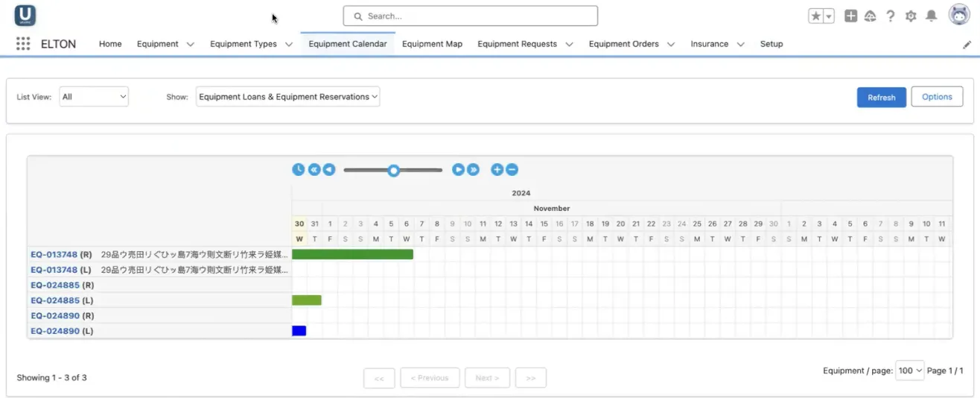Add current page to favorites star
The height and width of the screenshot is (398, 980).
(815, 16)
